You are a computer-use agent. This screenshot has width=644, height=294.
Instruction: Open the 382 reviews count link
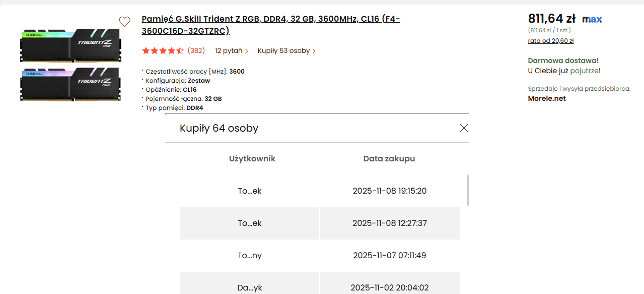tap(196, 51)
